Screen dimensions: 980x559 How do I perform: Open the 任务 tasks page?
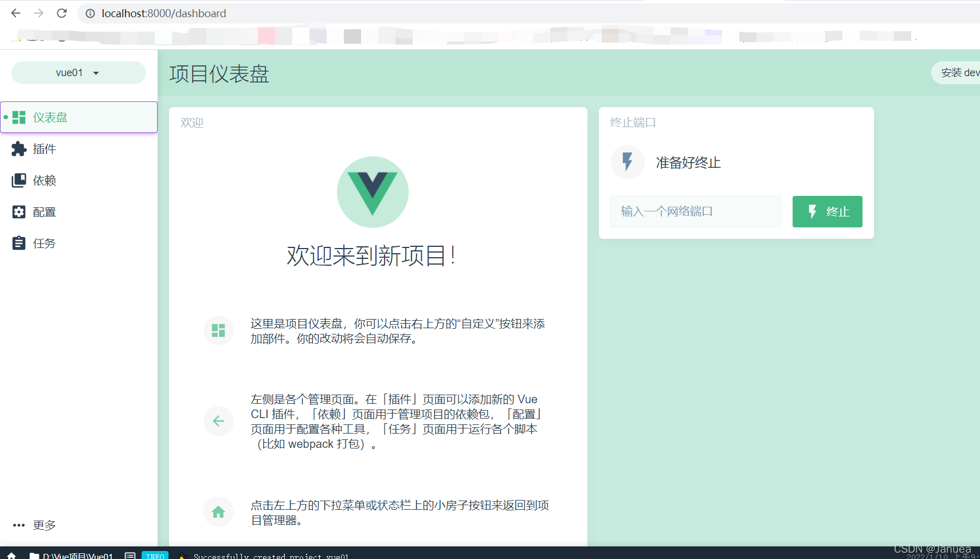coord(44,243)
